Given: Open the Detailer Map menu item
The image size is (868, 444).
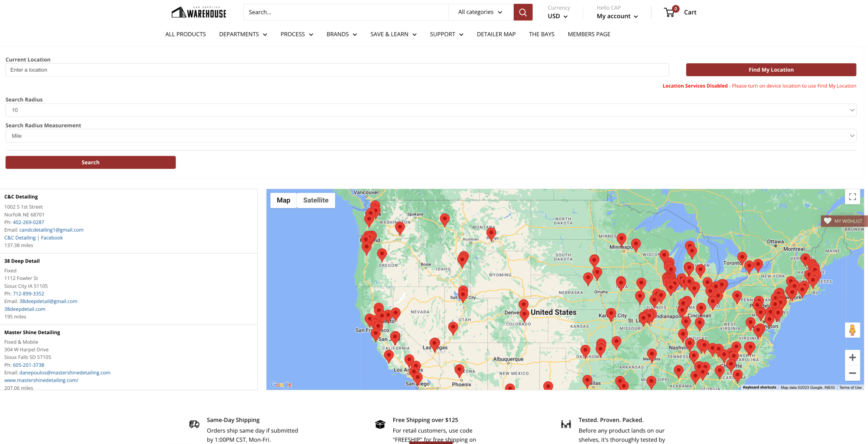Looking at the screenshot, I should (x=496, y=34).
